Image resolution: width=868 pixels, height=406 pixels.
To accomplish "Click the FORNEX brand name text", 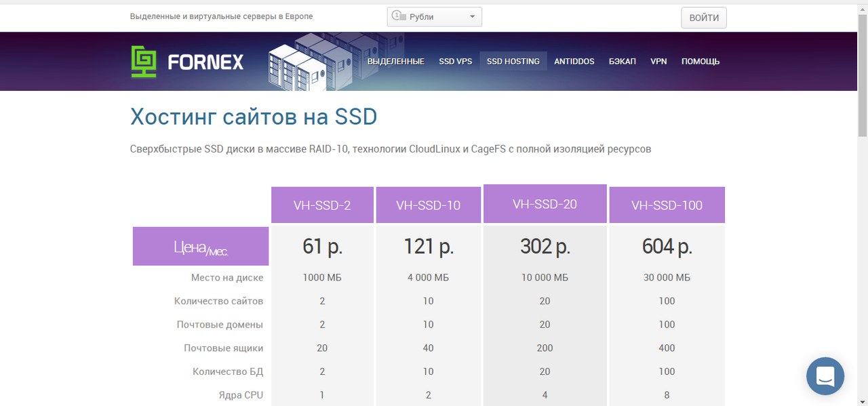I will (205, 62).
